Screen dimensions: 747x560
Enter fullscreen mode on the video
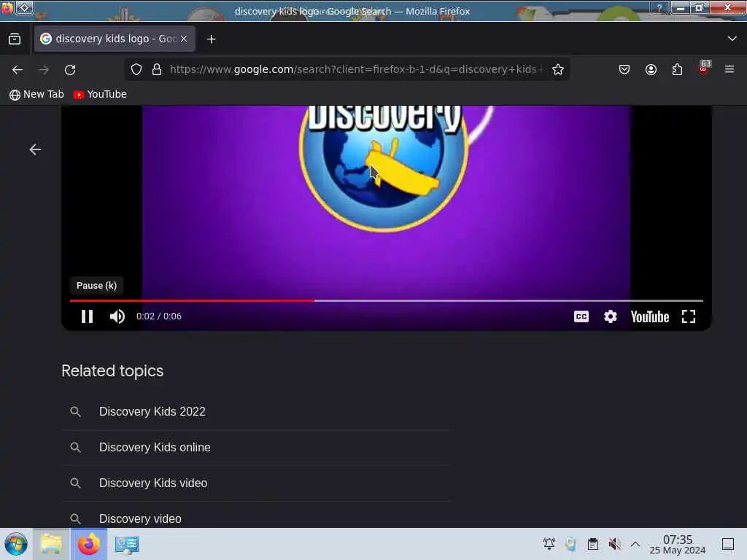click(689, 316)
